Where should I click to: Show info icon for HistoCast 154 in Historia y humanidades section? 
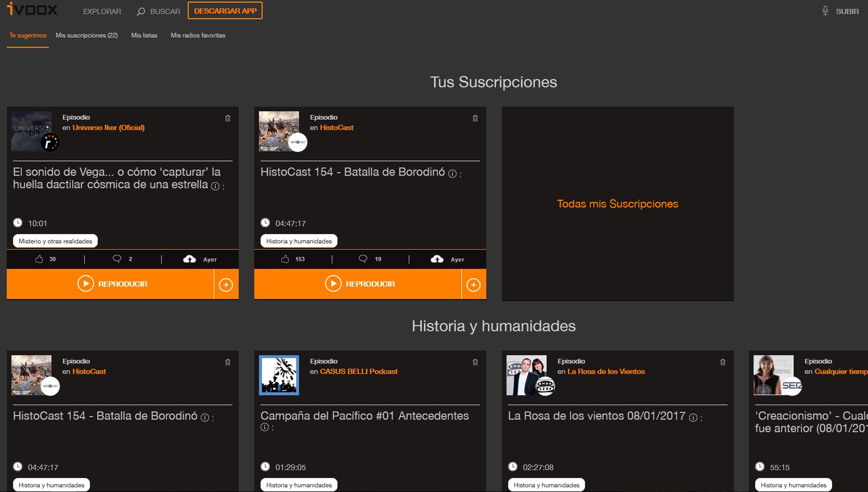(x=205, y=418)
